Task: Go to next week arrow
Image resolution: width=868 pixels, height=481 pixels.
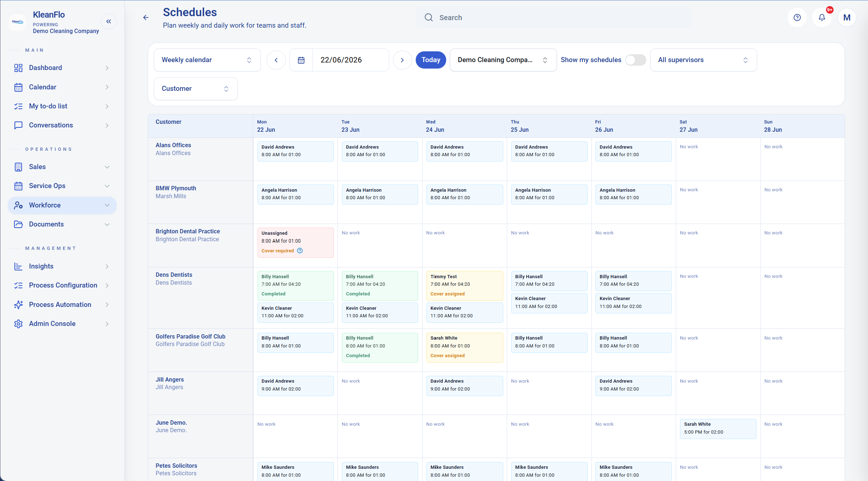Action: 402,60
